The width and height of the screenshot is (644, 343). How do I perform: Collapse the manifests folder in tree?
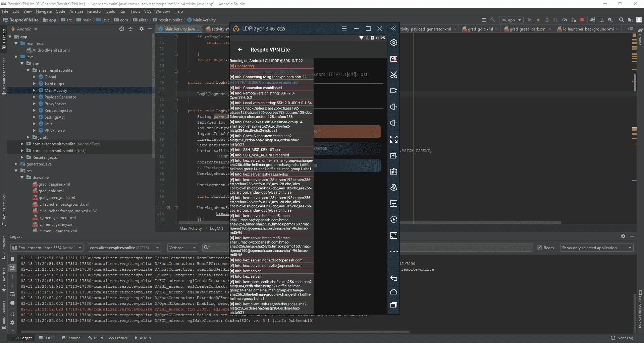click(16, 44)
